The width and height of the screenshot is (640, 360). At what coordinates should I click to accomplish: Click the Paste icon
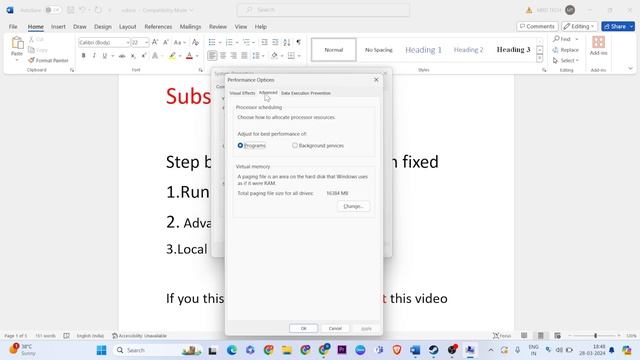click(17, 42)
